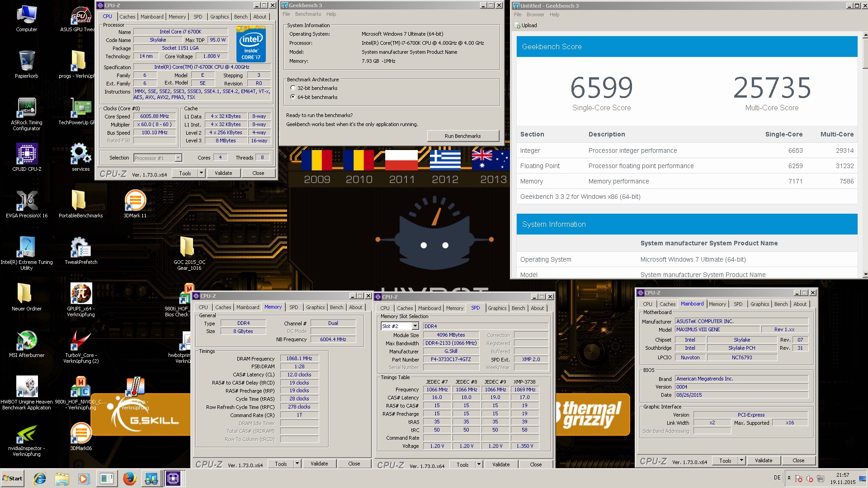
Task: Open Bench tab in CPU-Z CPU window
Action: [241, 17]
